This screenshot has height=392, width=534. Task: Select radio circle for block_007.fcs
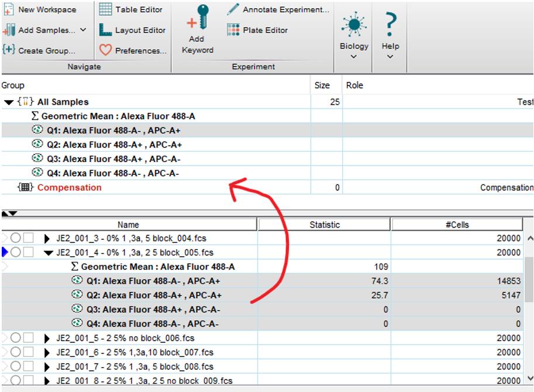tap(16, 352)
